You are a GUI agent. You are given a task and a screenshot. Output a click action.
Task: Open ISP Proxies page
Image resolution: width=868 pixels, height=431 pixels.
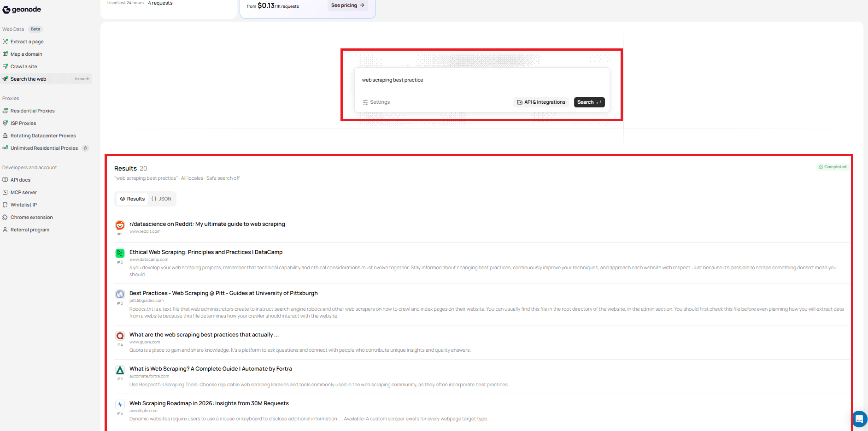coord(23,123)
